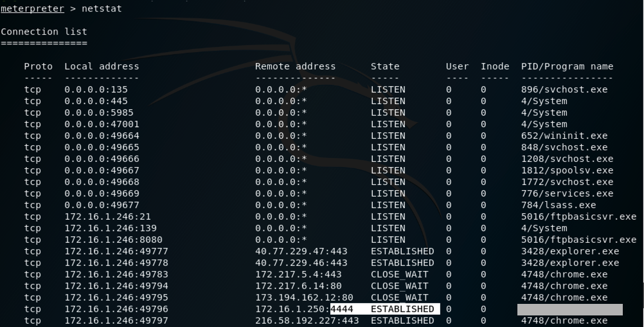Select local address 0.0.0.0:49666

click(x=102, y=159)
